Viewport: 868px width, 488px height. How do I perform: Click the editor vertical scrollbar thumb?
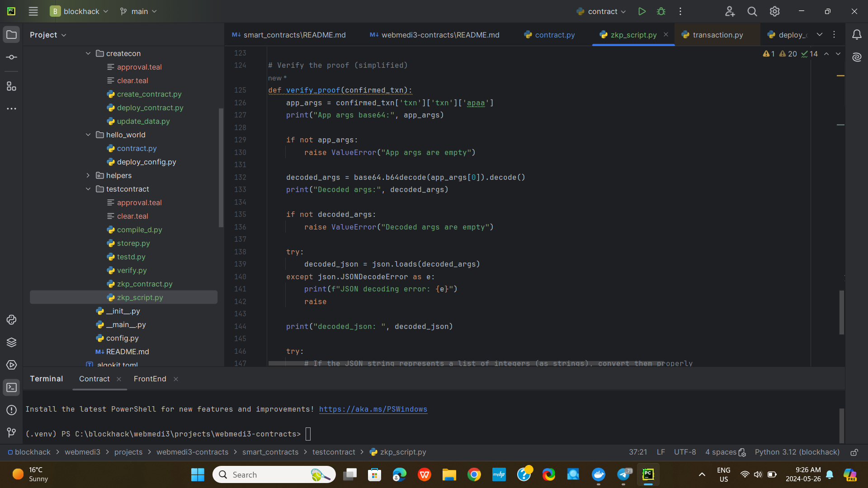tap(841, 312)
